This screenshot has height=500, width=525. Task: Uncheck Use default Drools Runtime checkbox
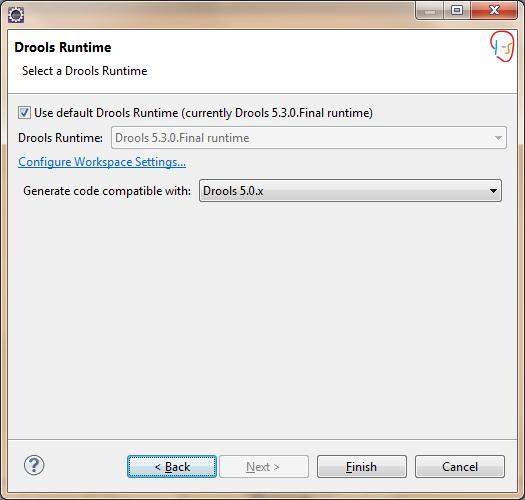[x=24, y=113]
